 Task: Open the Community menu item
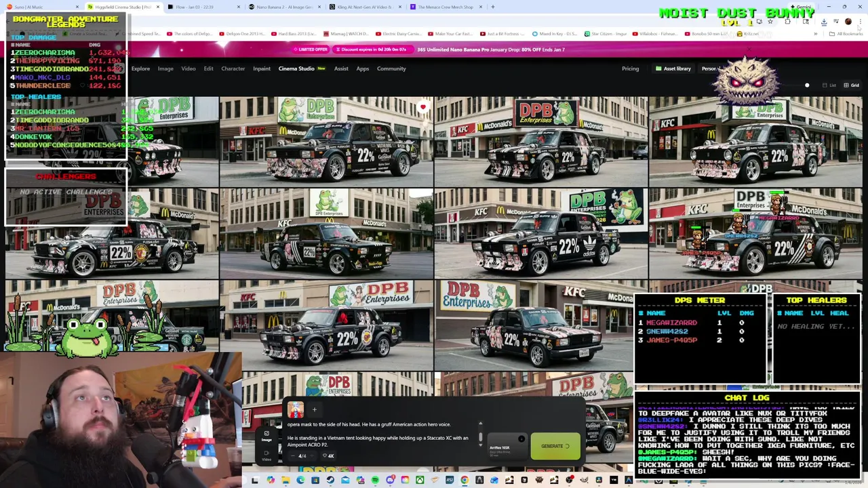point(391,68)
